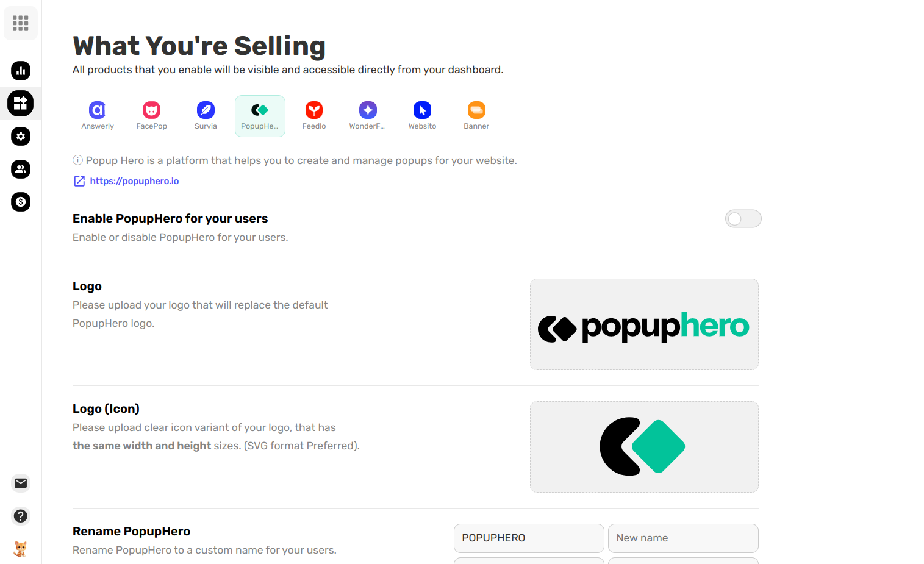Open the analytics chart sidebar icon
This screenshot has height=564, width=924.
pos(21,71)
